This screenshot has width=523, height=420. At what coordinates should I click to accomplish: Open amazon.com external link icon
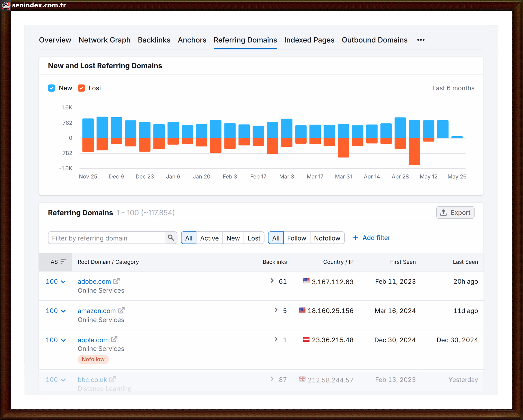tap(121, 310)
